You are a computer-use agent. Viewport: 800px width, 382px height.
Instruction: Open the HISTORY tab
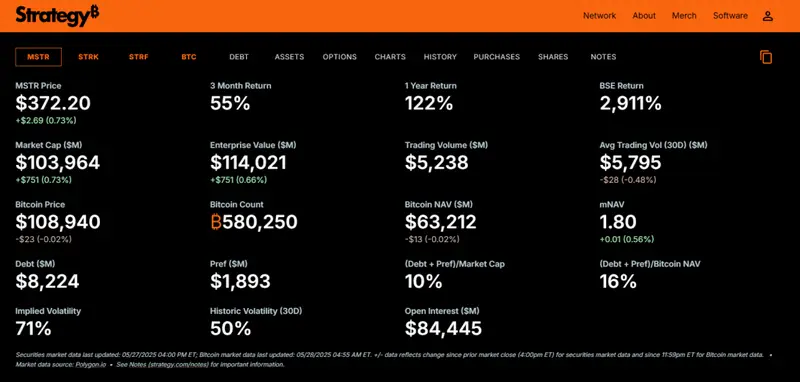point(440,57)
